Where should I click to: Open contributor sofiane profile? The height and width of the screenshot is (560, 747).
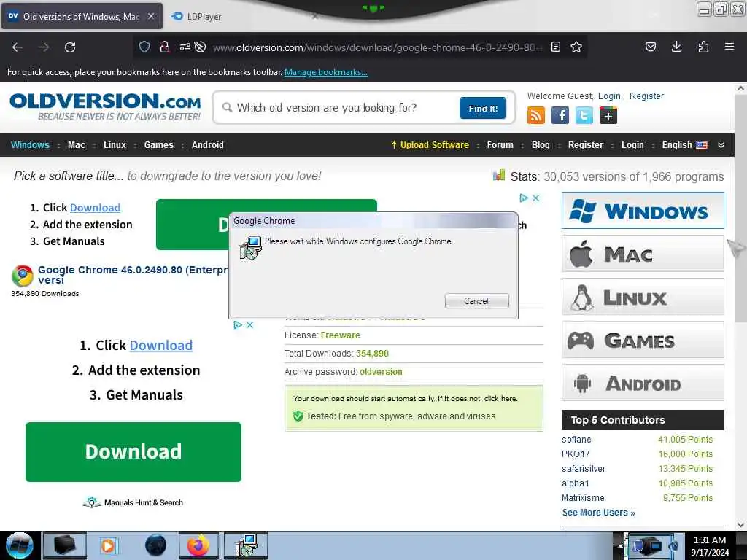576,440
